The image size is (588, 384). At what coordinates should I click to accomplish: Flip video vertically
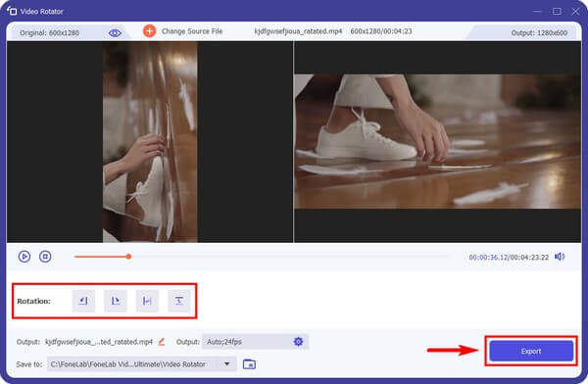tap(179, 301)
